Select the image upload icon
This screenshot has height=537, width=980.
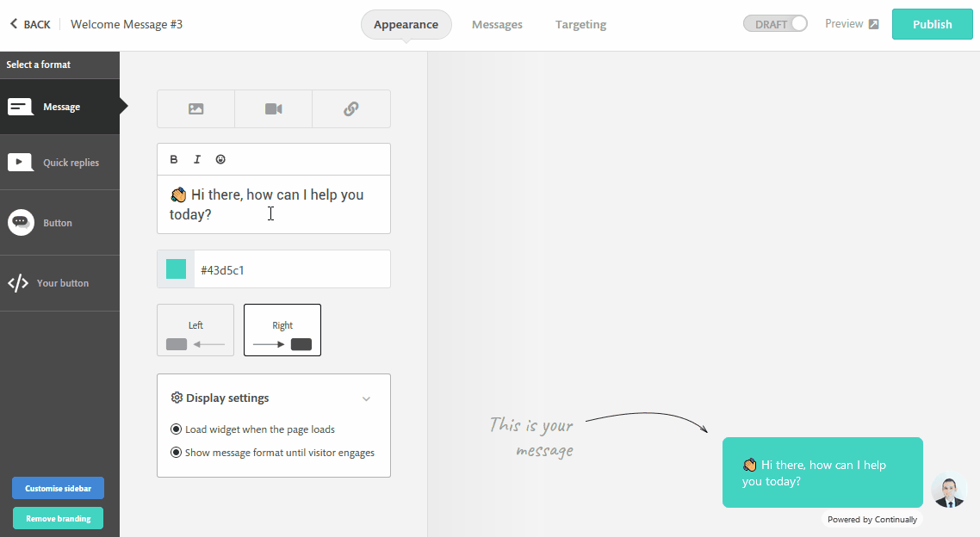coord(195,108)
